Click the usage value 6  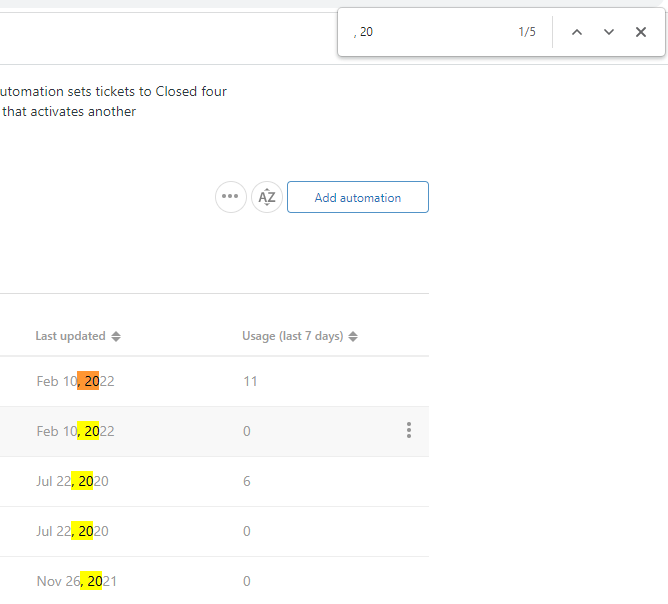247,481
